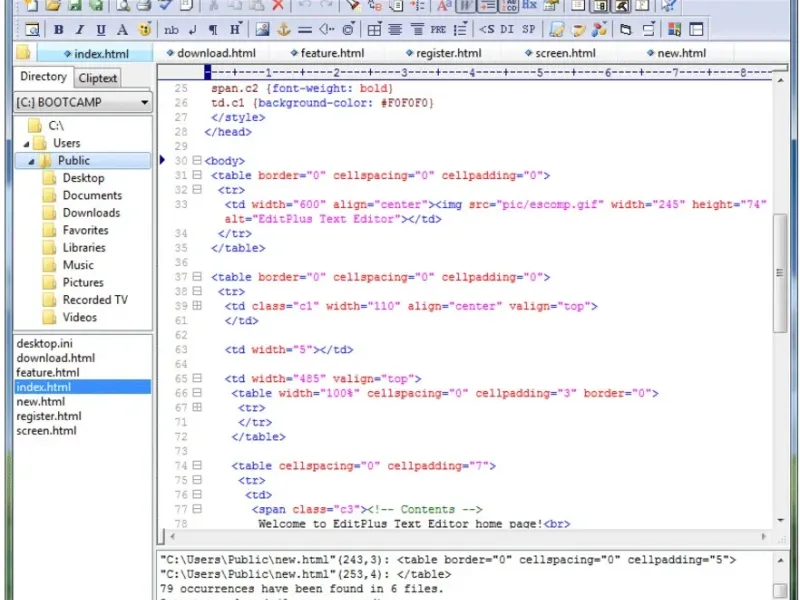Open the Hex viewer (Hx) icon
This screenshot has width=800, height=600.
529,5
